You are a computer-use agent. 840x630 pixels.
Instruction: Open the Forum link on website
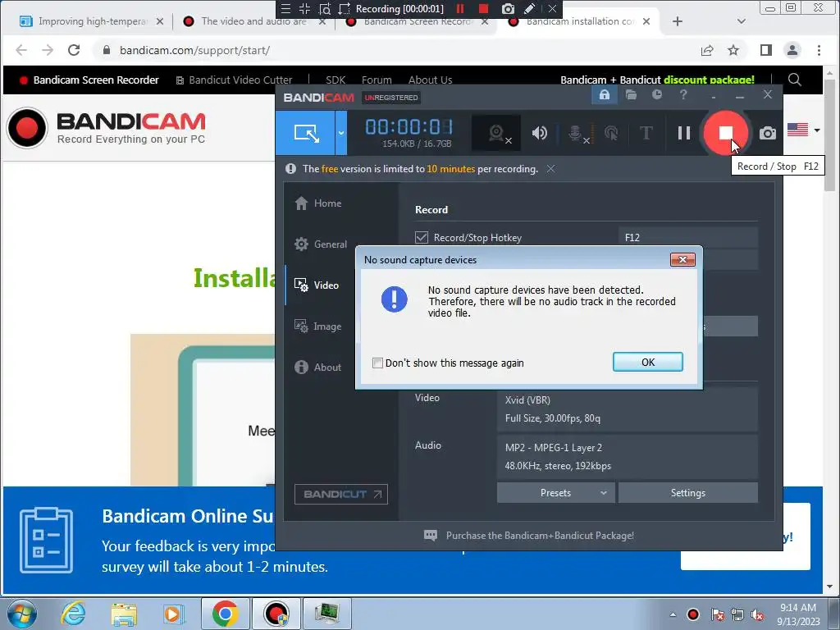point(377,80)
